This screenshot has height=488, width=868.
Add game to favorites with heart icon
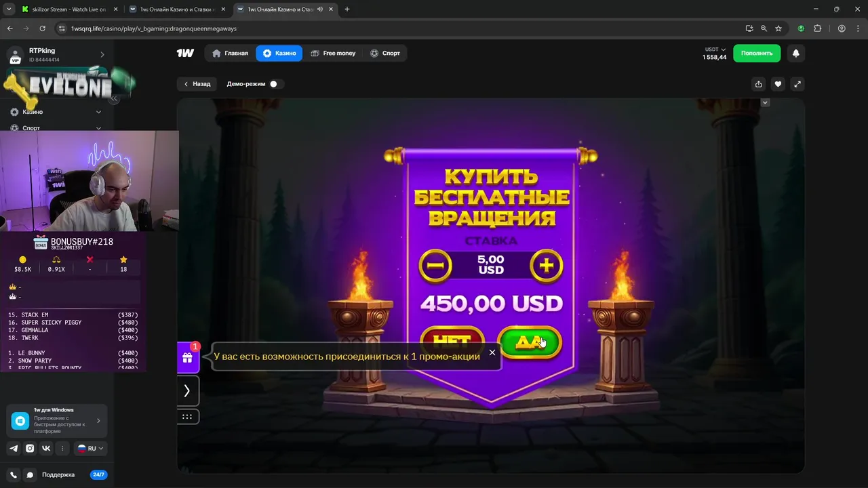pos(778,84)
